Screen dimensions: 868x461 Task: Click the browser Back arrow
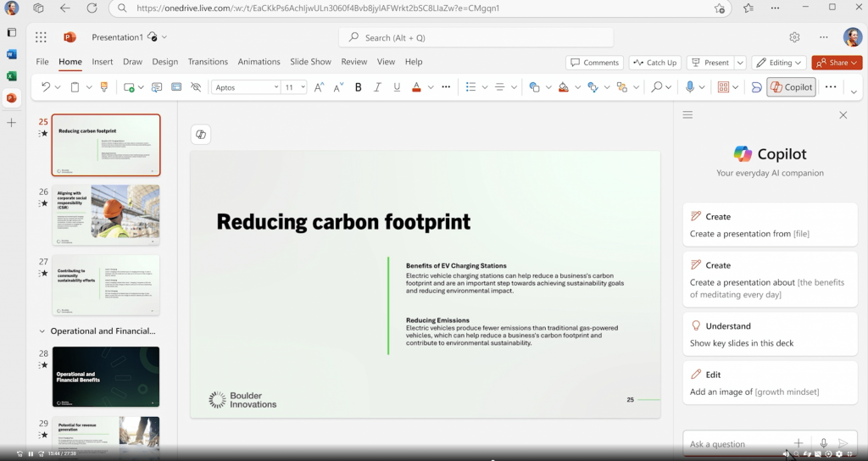pos(64,8)
